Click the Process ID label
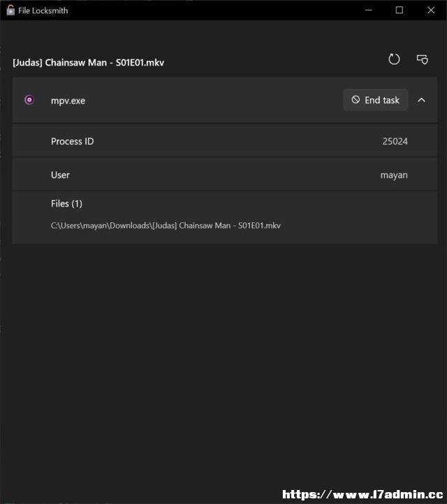Viewport: 447px width, 504px height. coord(72,141)
